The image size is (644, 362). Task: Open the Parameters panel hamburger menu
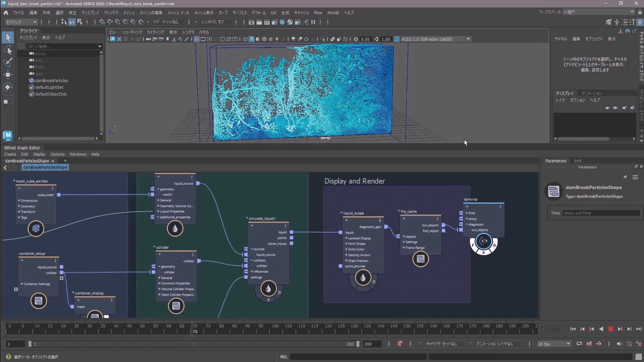click(635, 177)
